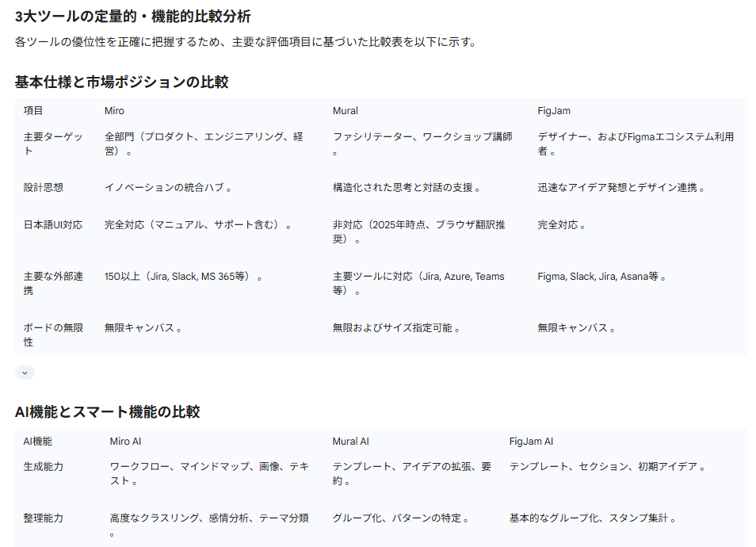Viewport: 756px width, 547px height.
Task: Select the 'FigJam AI' column header
Action: pos(531,442)
